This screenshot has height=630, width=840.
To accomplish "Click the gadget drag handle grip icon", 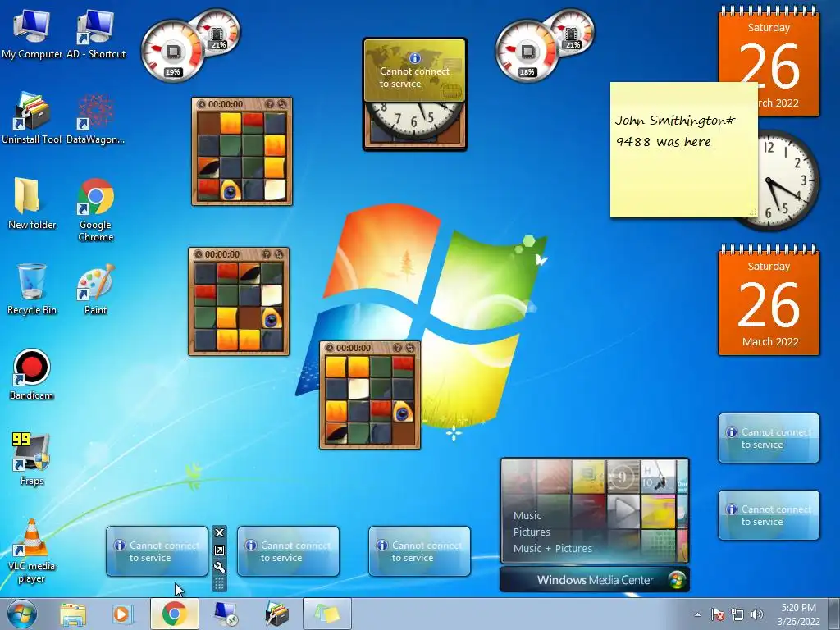I will click(219, 583).
